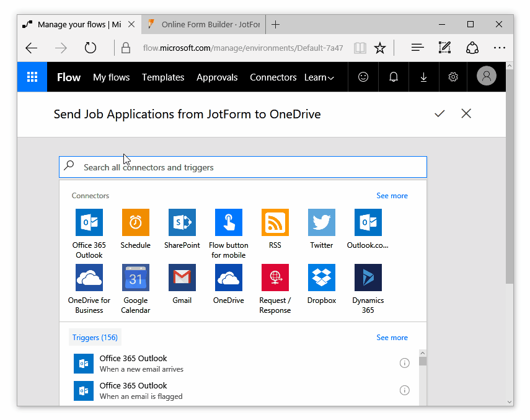The image size is (530, 420).
Task: Choose the Dropbox connector
Action: pyautogui.click(x=321, y=278)
